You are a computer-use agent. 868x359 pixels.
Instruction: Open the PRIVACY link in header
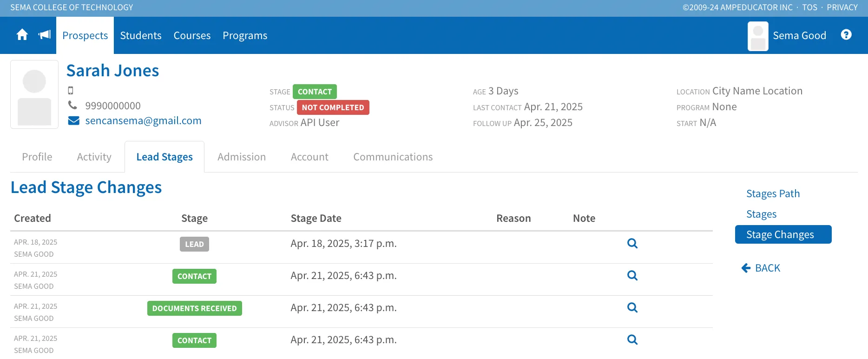[842, 7]
